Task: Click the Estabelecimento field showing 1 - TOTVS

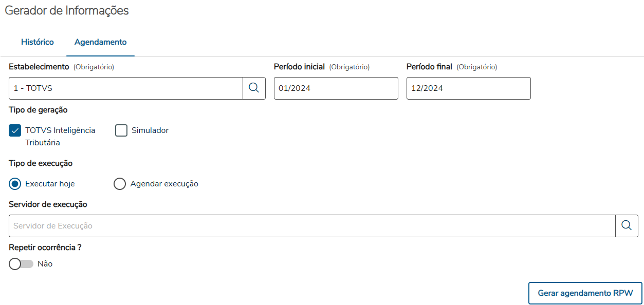Action: click(126, 88)
